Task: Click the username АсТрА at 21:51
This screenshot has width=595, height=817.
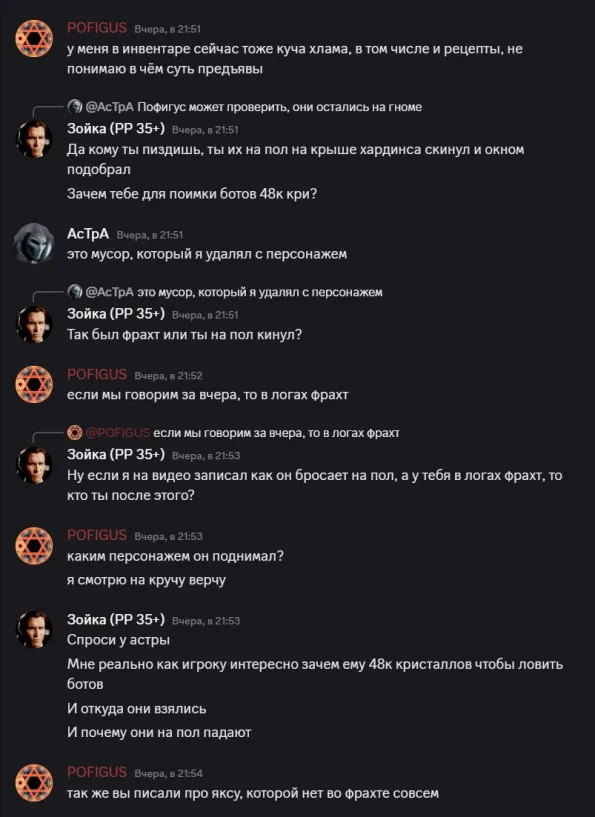Action: coord(88,234)
